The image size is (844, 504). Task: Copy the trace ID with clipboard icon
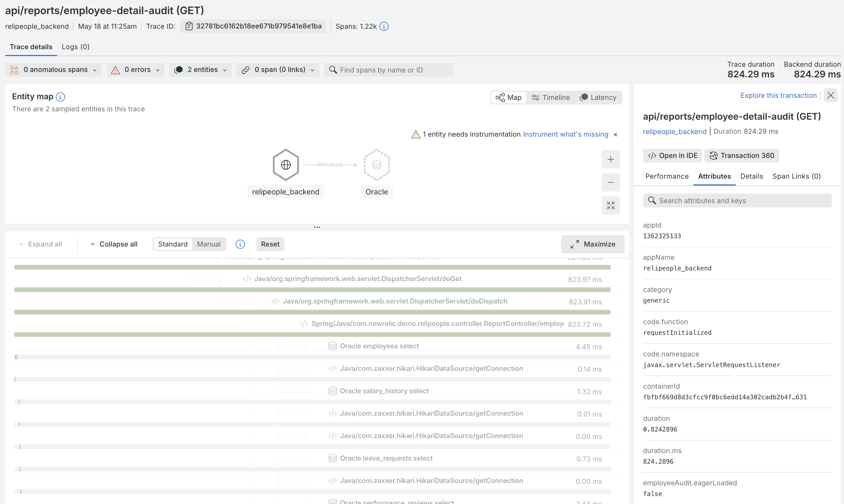(189, 26)
